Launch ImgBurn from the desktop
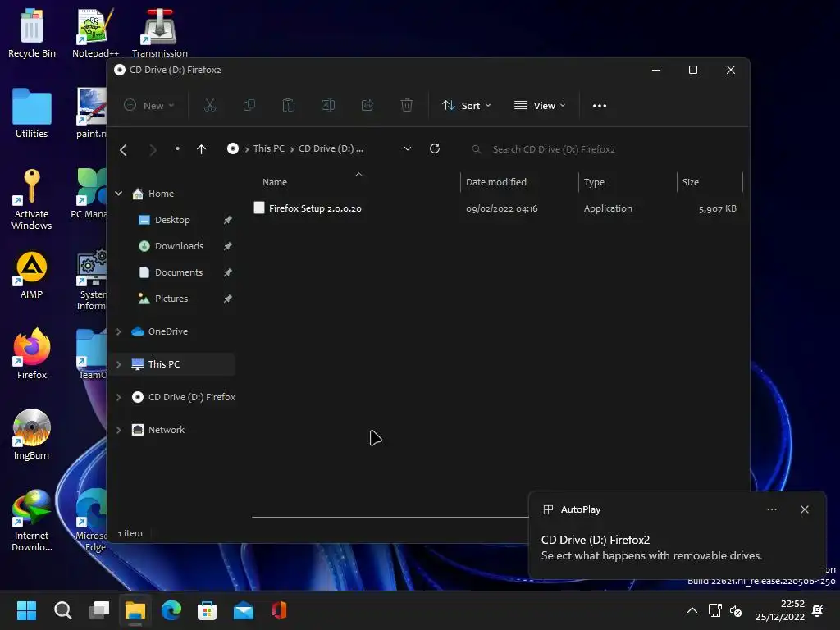840x630 pixels. 32,435
